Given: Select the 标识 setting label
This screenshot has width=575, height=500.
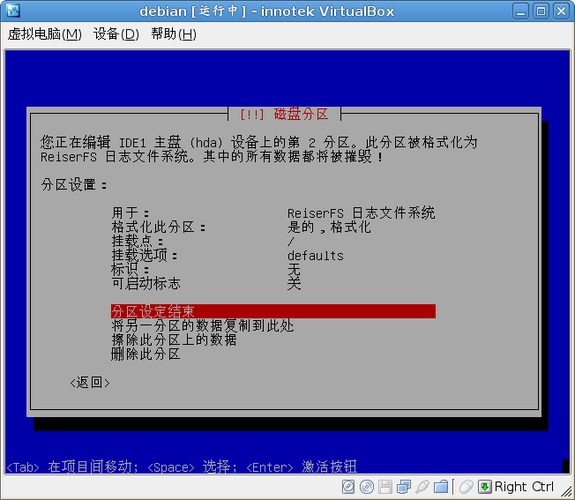Looking at the screenshot, I should (x=131, y=270).
